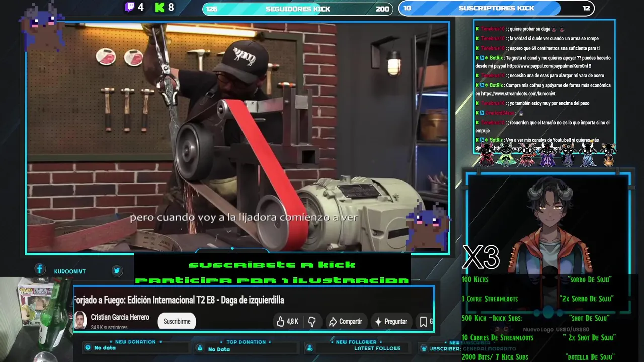Click the webcam feed showing the green bottle

pos(36,319)
